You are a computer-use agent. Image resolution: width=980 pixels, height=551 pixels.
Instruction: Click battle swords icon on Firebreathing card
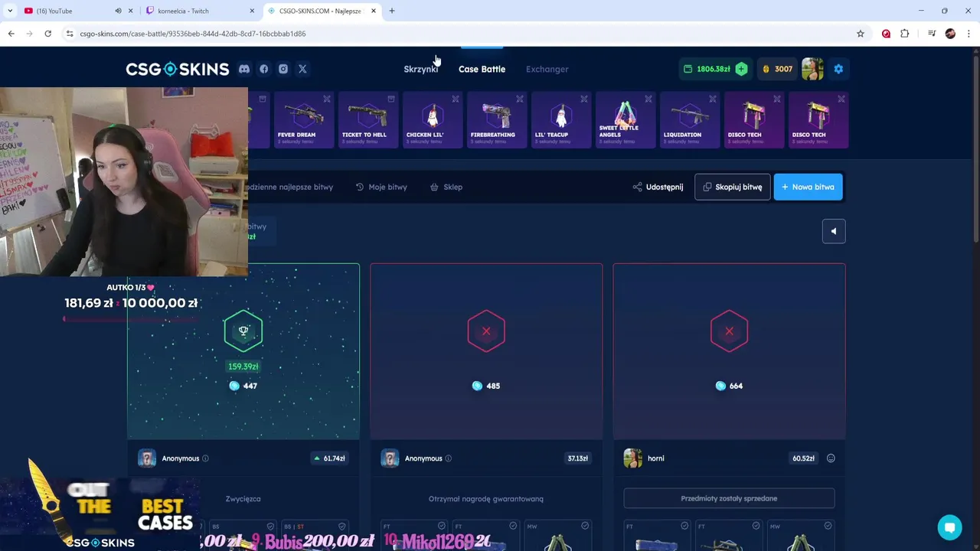tap(520, 99)
